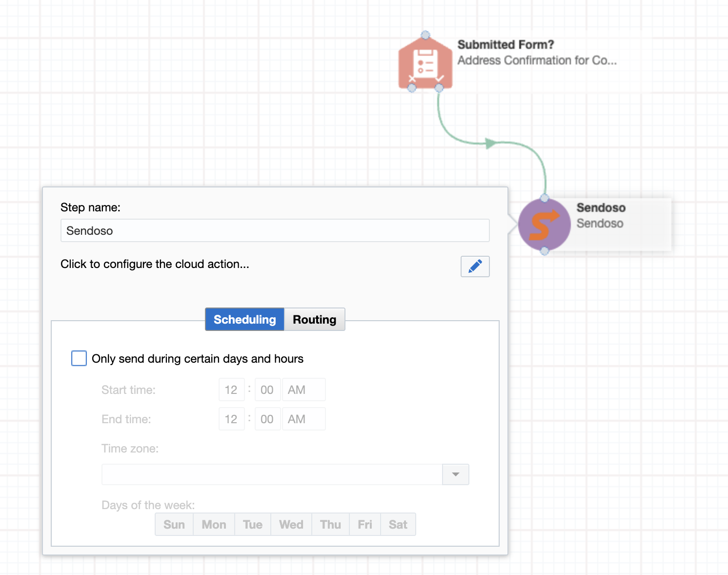The image size is (728, 575).
Task: Click the bottom connector dot on Sendoso step
Action: (545, 251)
